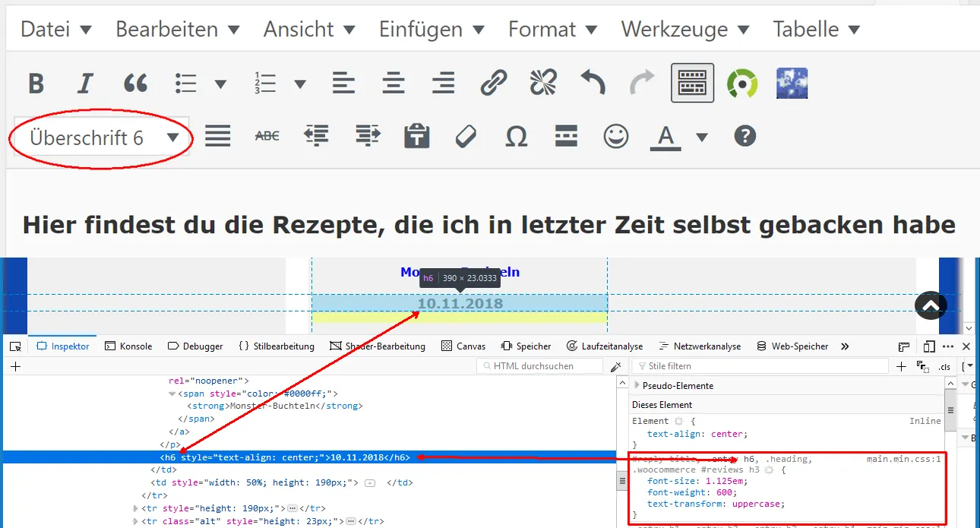This screenshot has width=980, height=528.
Task: Open editor help question mark icon
Action: [745, 137]
